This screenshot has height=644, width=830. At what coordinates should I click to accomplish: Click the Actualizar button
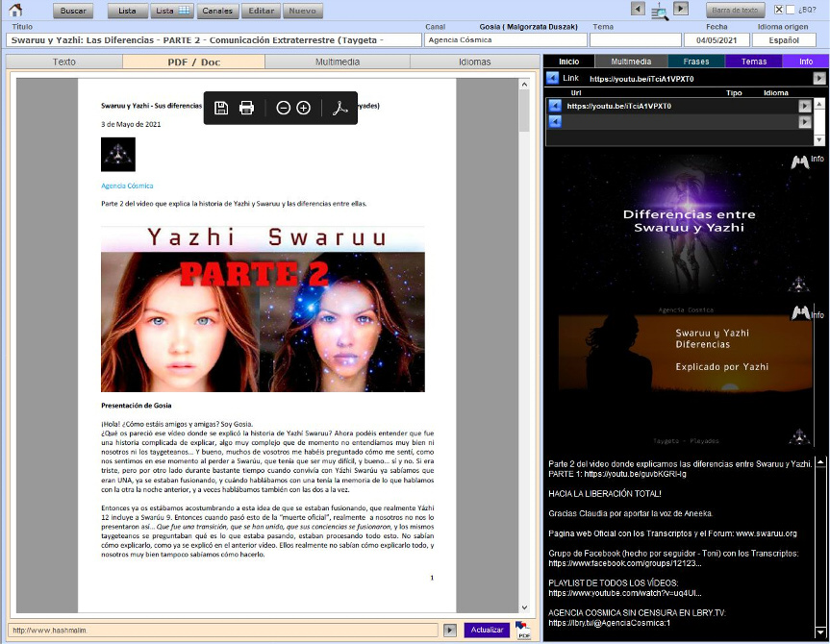(x=487, y=630)
